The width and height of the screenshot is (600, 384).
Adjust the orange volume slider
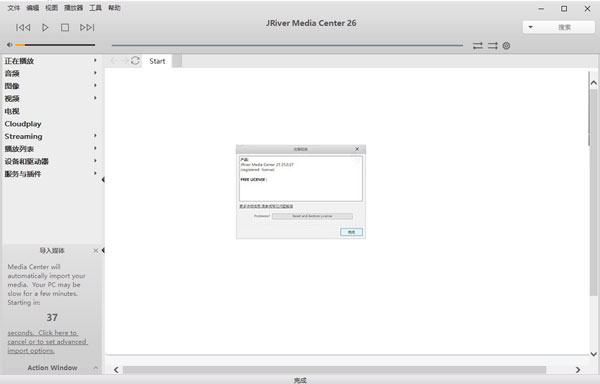pyautogui.click(x=55, y=45)
